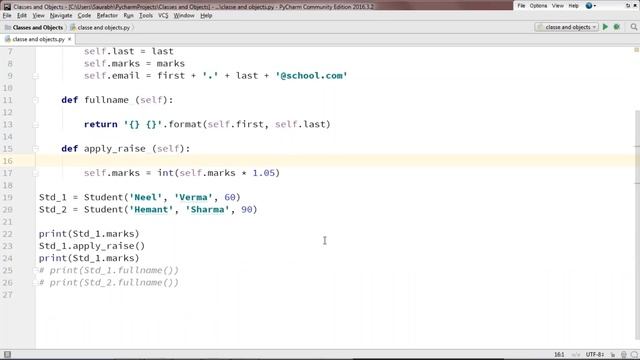The image size is (640, 360).
Task: Open the PyCharm View menu
Action: [38, 16]
